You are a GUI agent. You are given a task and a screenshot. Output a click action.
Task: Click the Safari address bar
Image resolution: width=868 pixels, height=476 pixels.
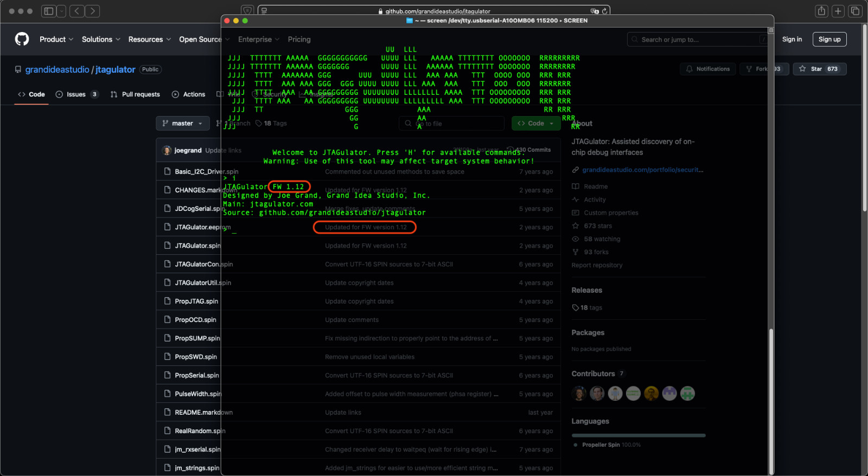pos(434,11)
